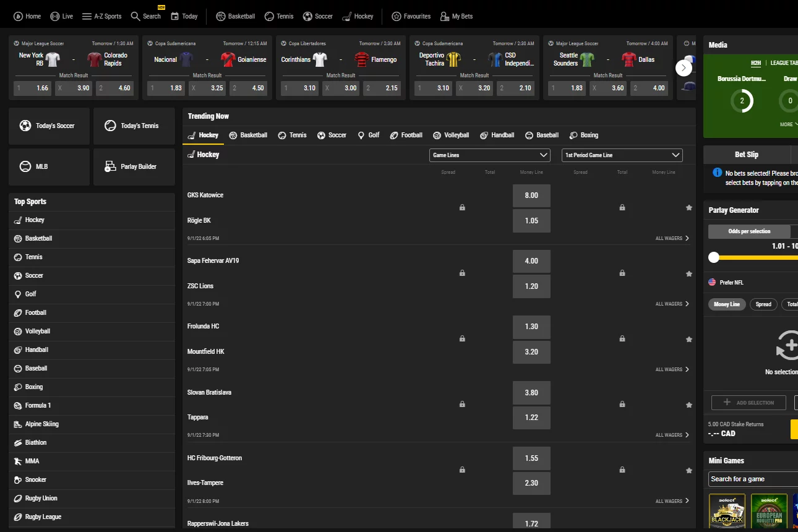798x532 pixels.
Task: Open the 1st Period Game Line dropdown
Action: (622, 155)
